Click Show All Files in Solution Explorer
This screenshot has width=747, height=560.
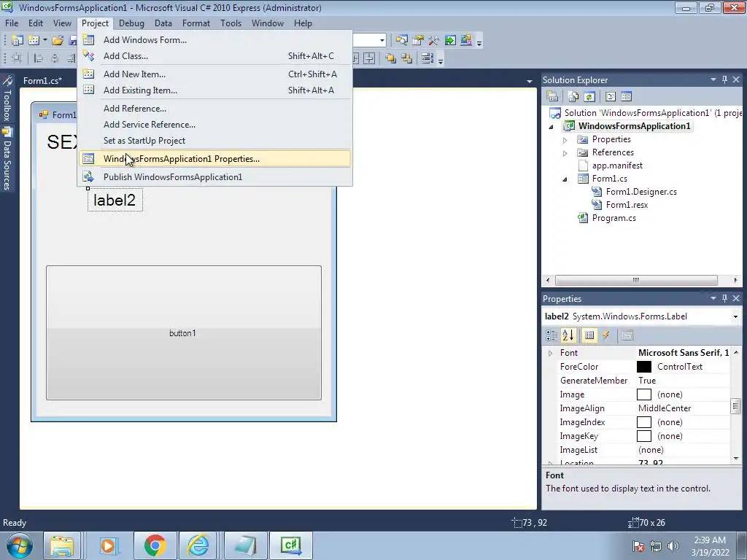573,97
